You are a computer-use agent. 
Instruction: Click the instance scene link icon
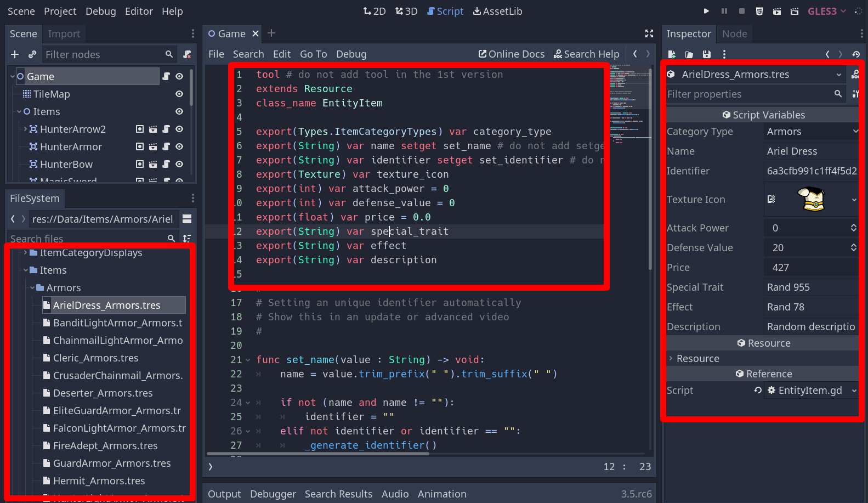pyautogui.click(x=32, y=54)
